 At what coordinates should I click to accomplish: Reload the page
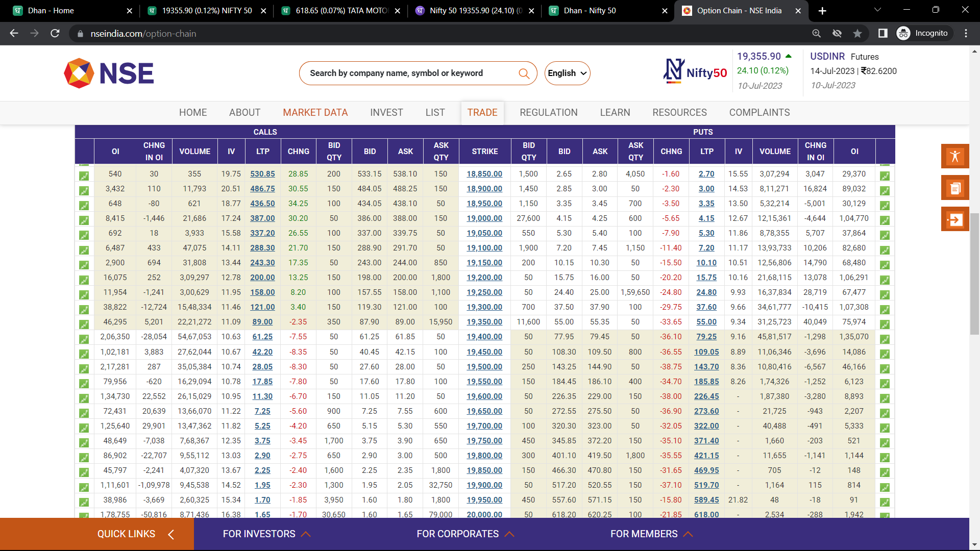tap(55, 34)
